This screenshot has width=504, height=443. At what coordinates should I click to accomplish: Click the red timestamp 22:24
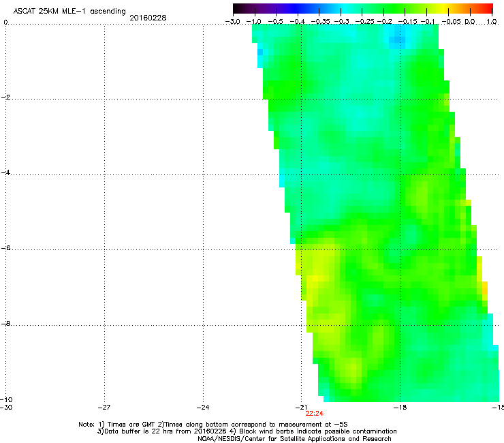coord(315,414)
